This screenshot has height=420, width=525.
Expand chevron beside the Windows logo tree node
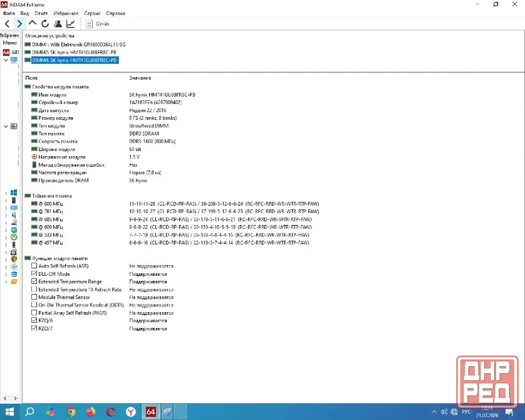tap(6, 193)
